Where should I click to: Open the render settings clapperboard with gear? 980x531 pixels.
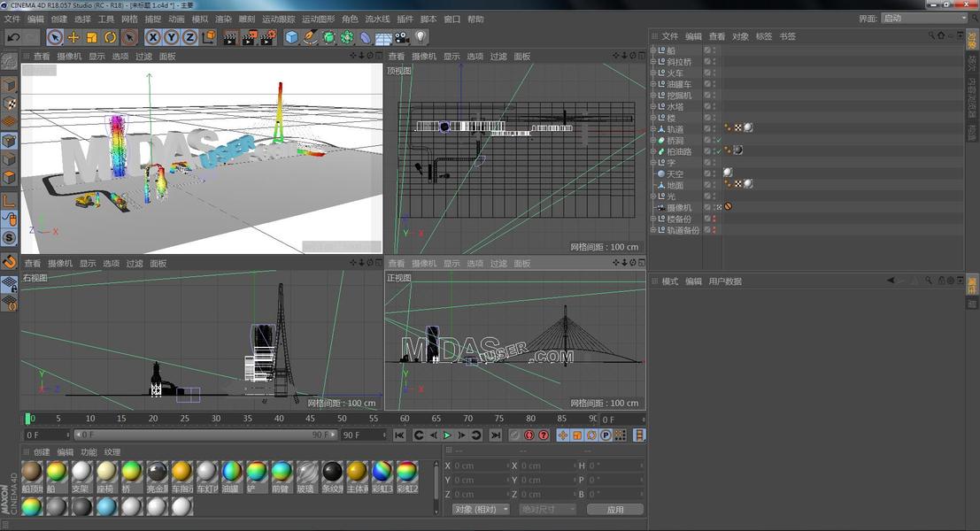tap(266, 37)
